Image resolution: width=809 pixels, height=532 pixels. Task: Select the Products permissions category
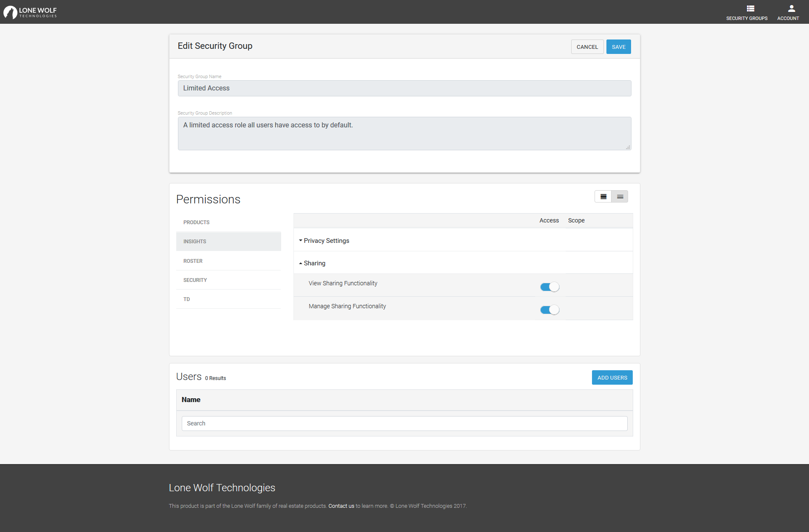(x=196, y=222)
